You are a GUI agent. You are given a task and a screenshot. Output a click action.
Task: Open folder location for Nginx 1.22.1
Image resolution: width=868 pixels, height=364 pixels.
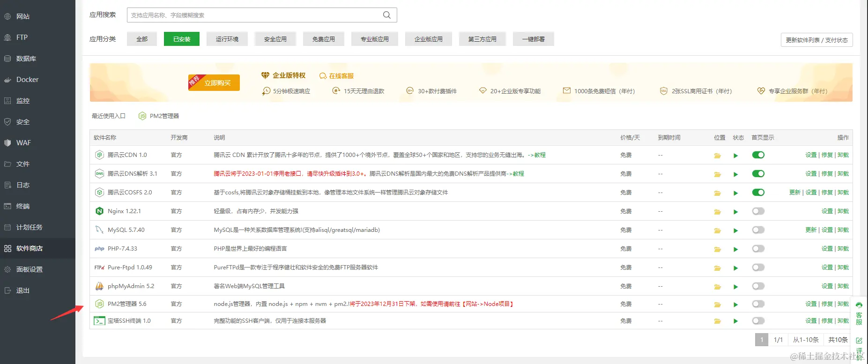pyautogui.click(x=717, y=212)
